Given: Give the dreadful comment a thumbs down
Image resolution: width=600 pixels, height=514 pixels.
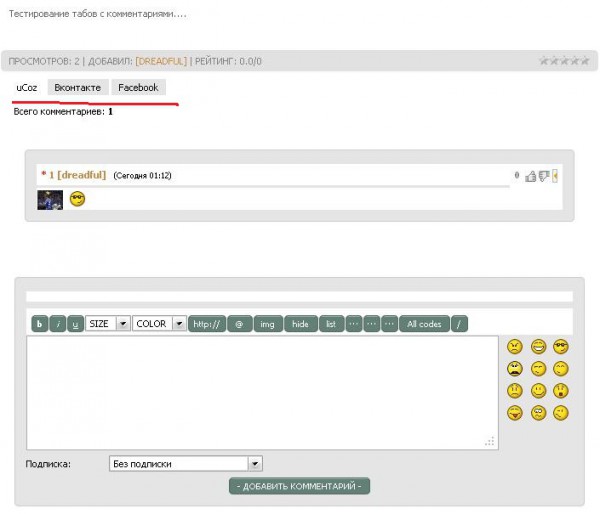Looking at the screenshot, I should tap(544, 176).
